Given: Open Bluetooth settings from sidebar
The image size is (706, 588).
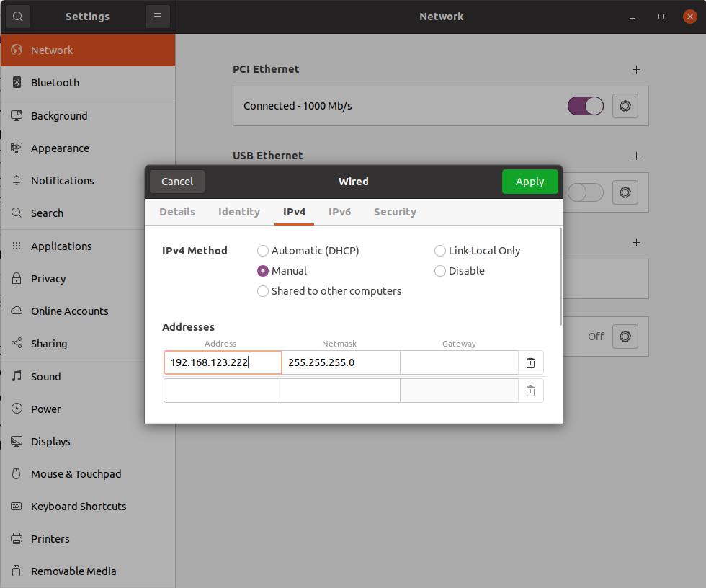Looking at the screenshot, I should click(55, 83).
